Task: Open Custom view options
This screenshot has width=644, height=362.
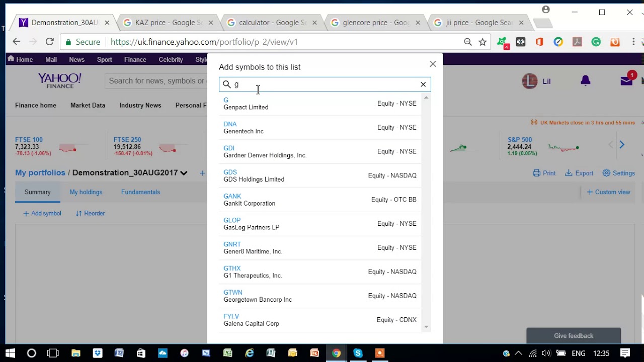Action: coord(608,192)
